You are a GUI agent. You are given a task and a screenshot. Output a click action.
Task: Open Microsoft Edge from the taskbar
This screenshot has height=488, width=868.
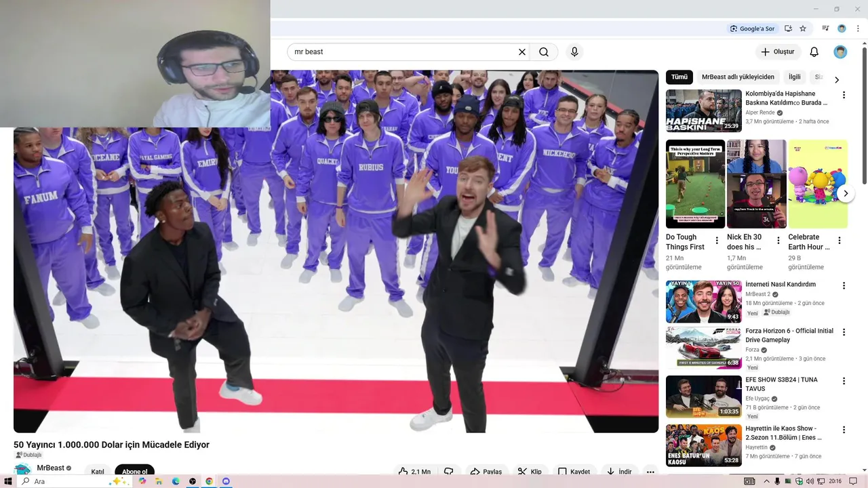click(176, 481)
